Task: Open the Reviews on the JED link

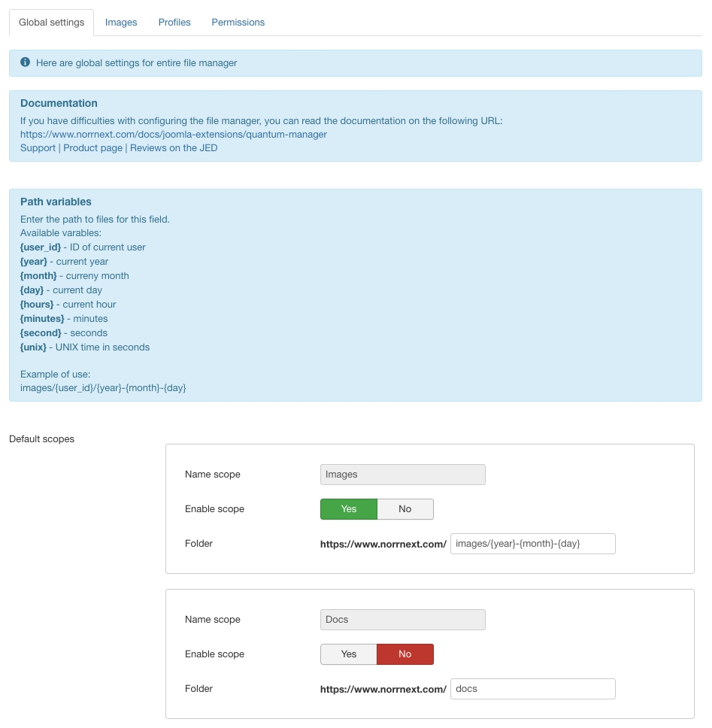Action: [174, 148]
